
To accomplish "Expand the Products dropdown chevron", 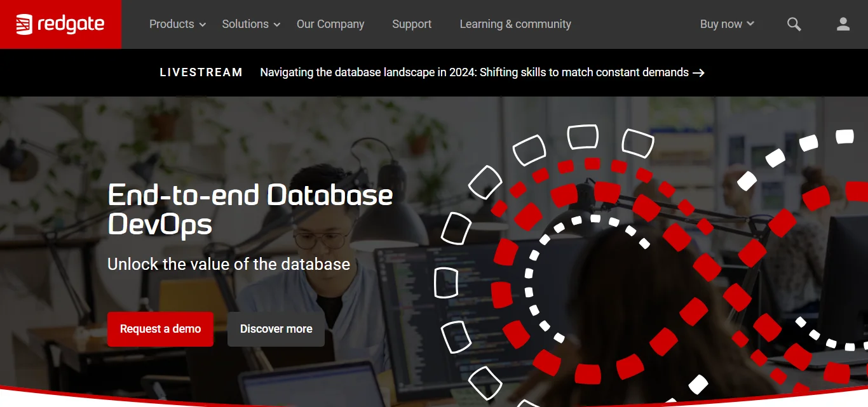I will 203,25.
